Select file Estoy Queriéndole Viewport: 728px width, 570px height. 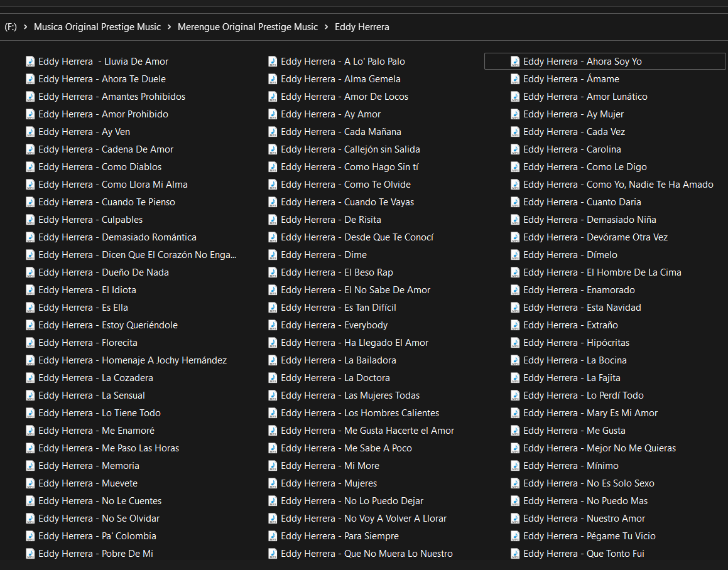pos(102,325)
